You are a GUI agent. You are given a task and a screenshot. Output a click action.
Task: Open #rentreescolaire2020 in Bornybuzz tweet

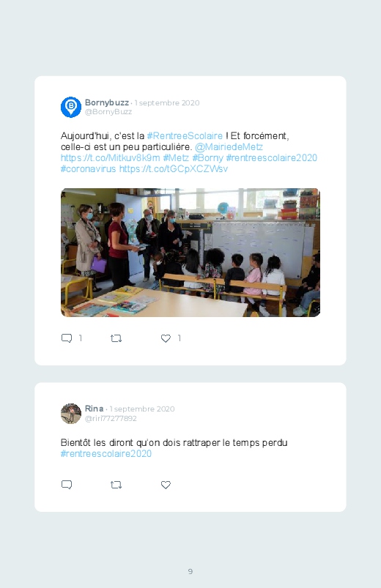pyautogui.click(x=271, y=157)
